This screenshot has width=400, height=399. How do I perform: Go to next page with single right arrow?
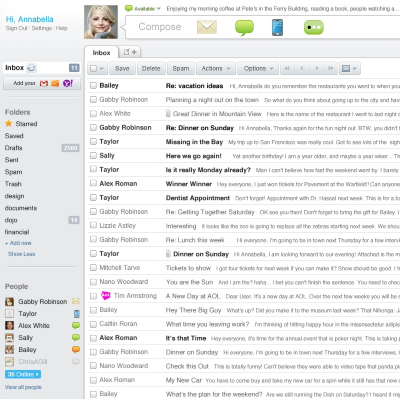(317, 68)
